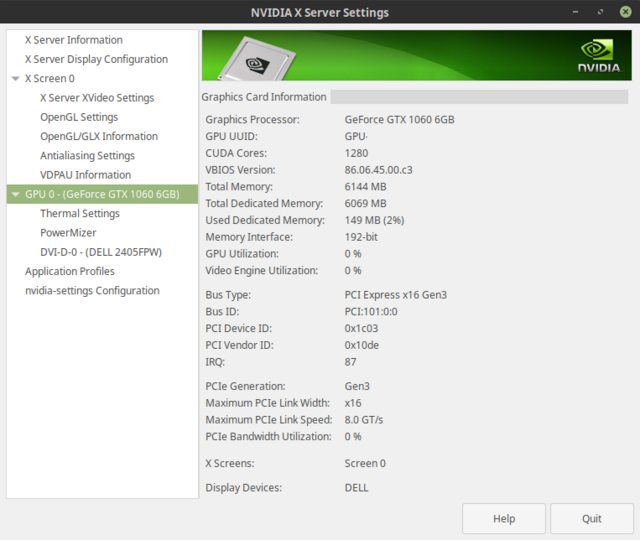Click the NVIDIA X Server Settings title
The width and height of the screenshot is (640, 540).
(x=320, y=12)
